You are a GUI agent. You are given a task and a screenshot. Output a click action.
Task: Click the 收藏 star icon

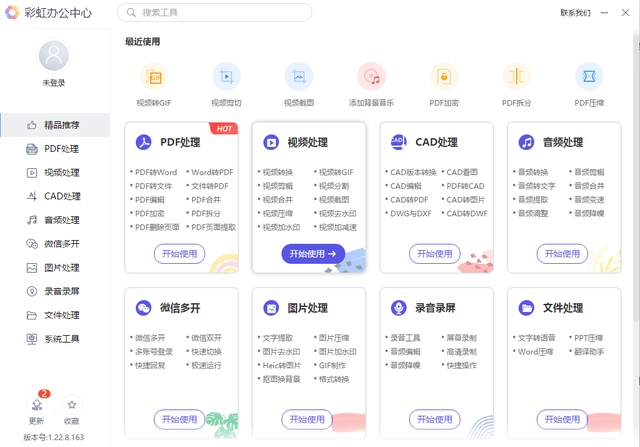[x=72, y=405]
